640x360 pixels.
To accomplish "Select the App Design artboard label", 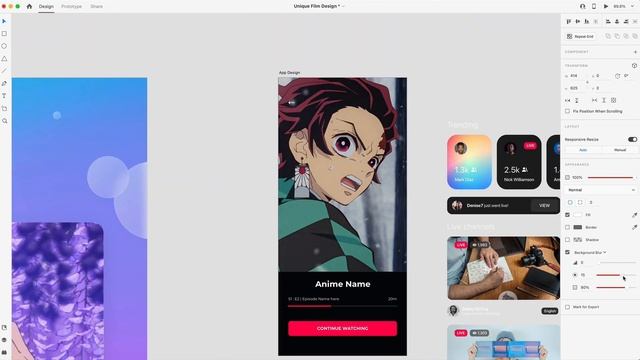I will point(289,72).
